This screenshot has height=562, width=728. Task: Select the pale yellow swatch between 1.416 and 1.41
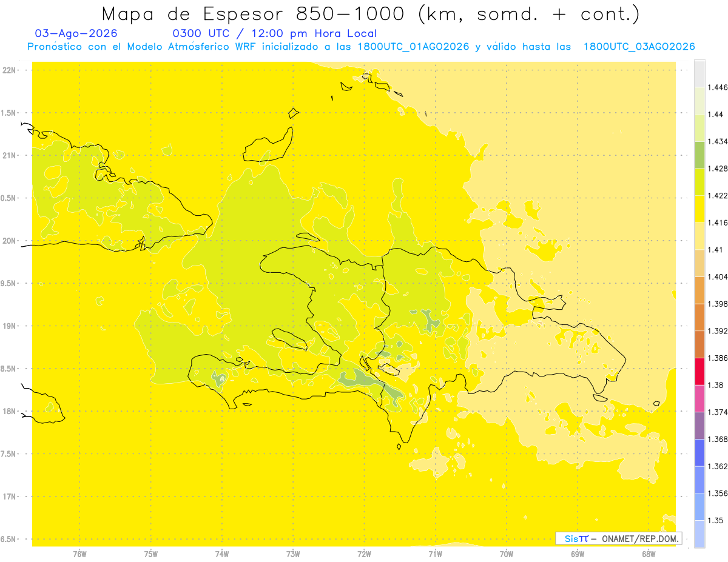tap(699, 236)
